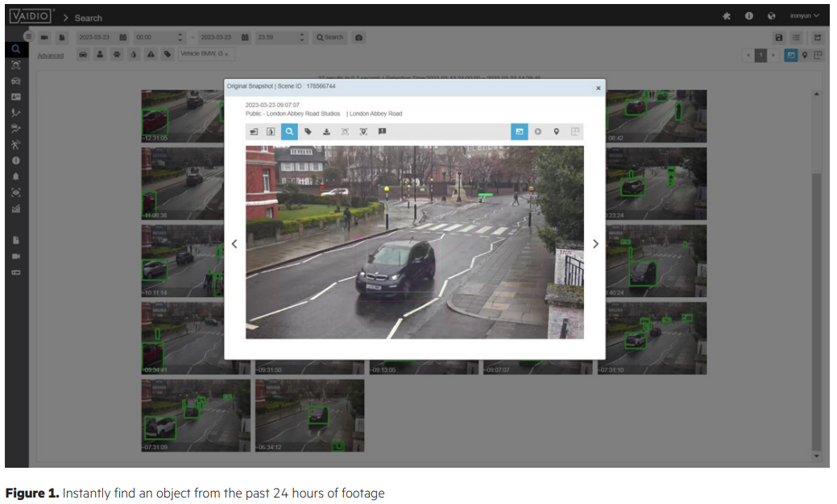The image size is (837, 504).
Task: Select the camera source video icon
Action: [44, 37]
